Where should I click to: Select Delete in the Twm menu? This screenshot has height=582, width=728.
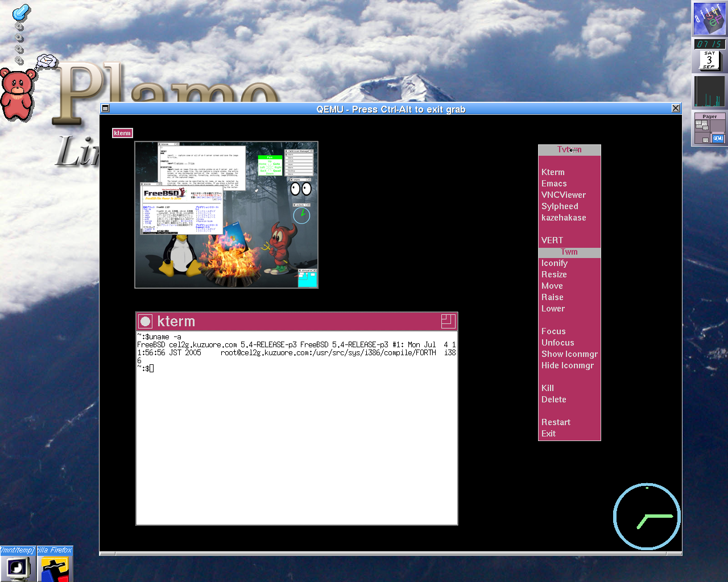(x=569, y=400)
